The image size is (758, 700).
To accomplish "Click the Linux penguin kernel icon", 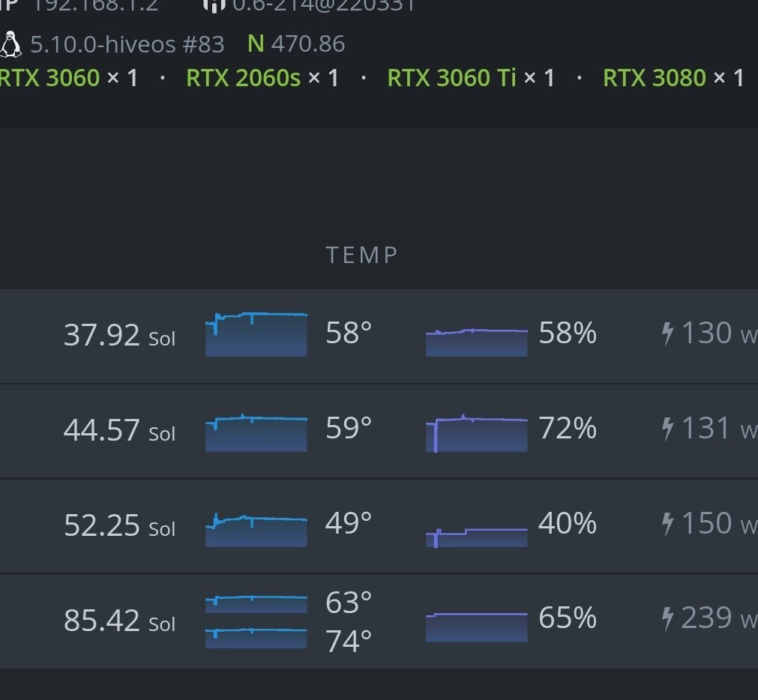I will [10, 44].
